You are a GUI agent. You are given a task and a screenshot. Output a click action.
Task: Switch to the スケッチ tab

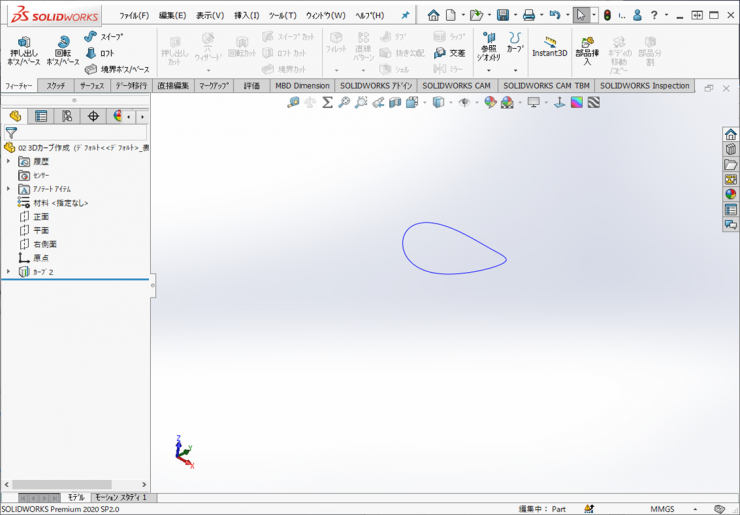coord(56,86)
